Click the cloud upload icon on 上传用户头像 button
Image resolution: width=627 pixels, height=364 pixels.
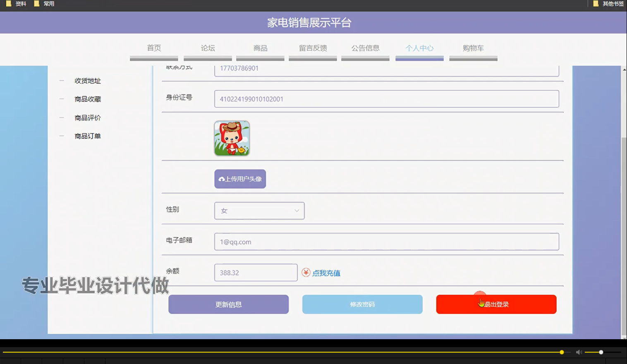(221, 179)
